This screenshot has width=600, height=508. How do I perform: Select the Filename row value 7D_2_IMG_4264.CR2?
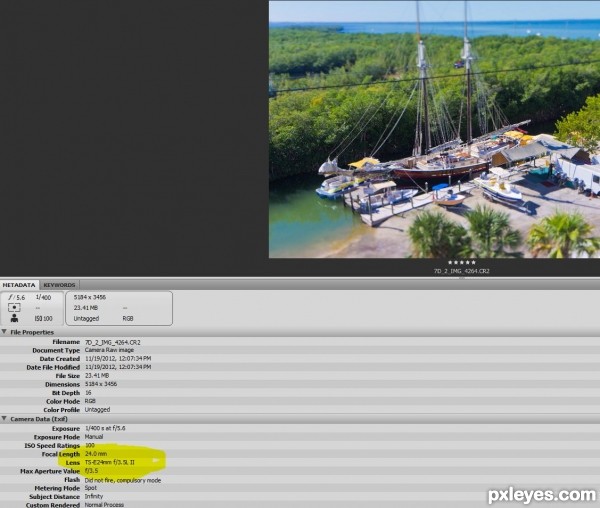(112, 342)
